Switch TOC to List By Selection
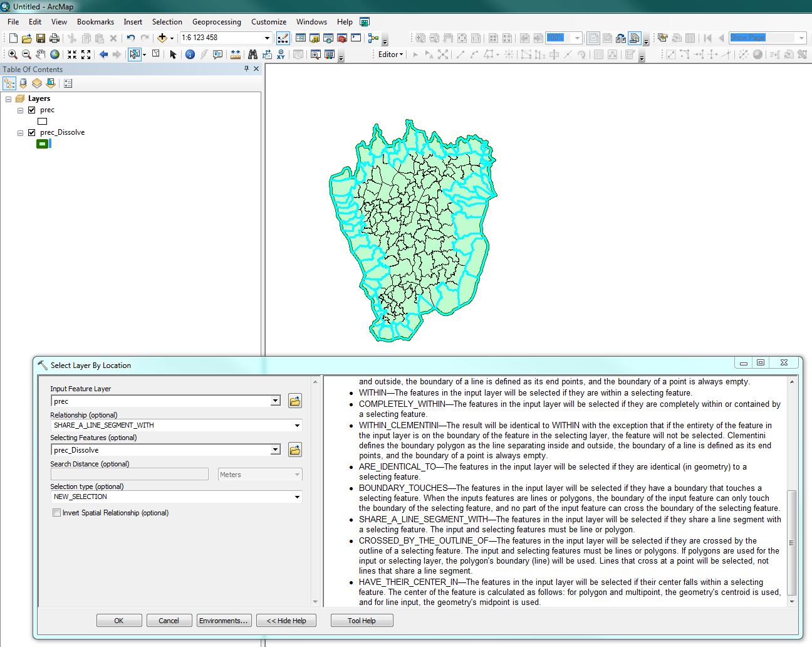 [x=51, y=83]
